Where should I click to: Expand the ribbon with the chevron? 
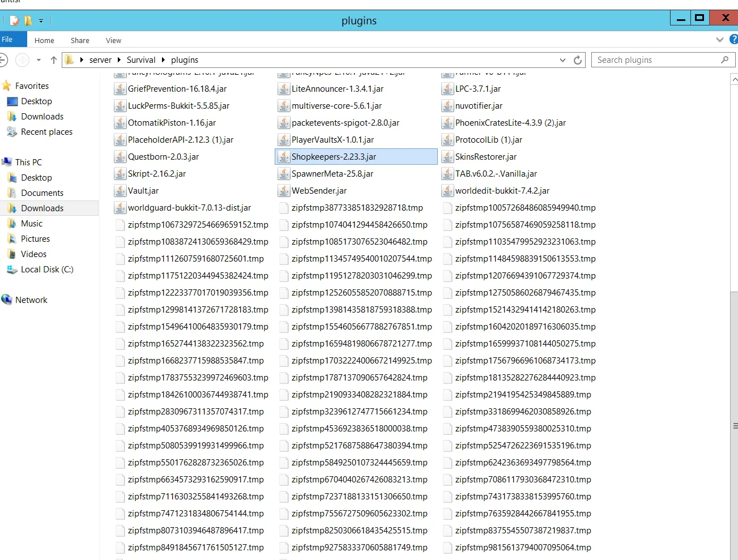719,40
